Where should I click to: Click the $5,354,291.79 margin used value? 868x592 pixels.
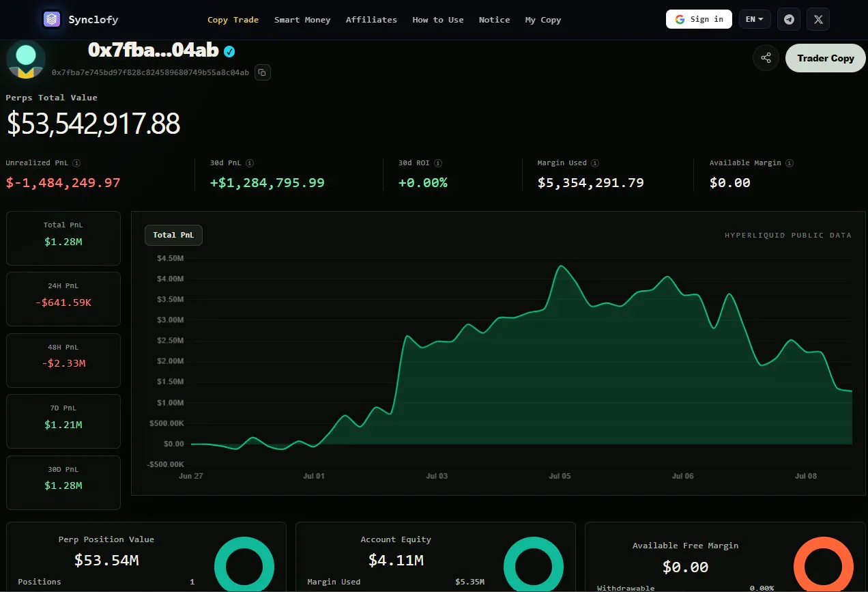click(590, 182)
